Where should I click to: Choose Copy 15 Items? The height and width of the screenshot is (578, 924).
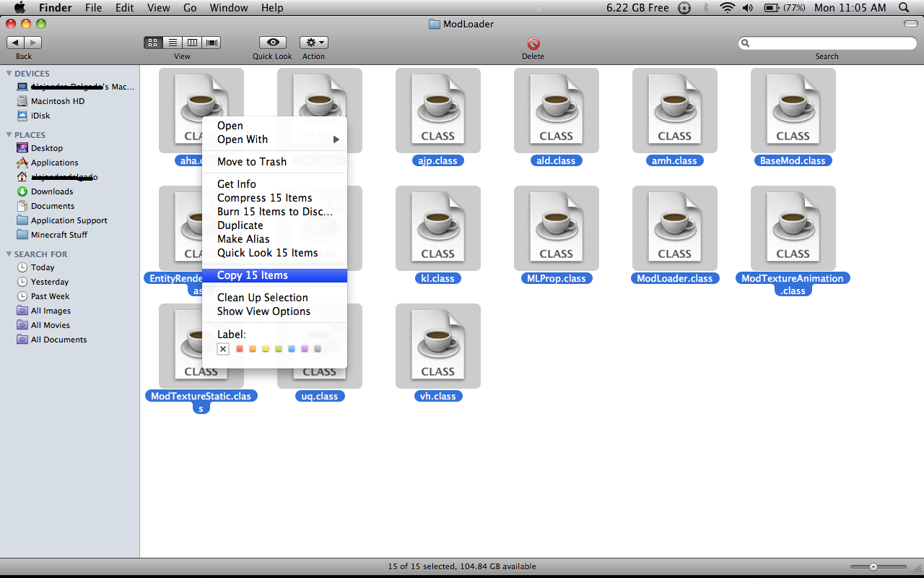[274, 275]
